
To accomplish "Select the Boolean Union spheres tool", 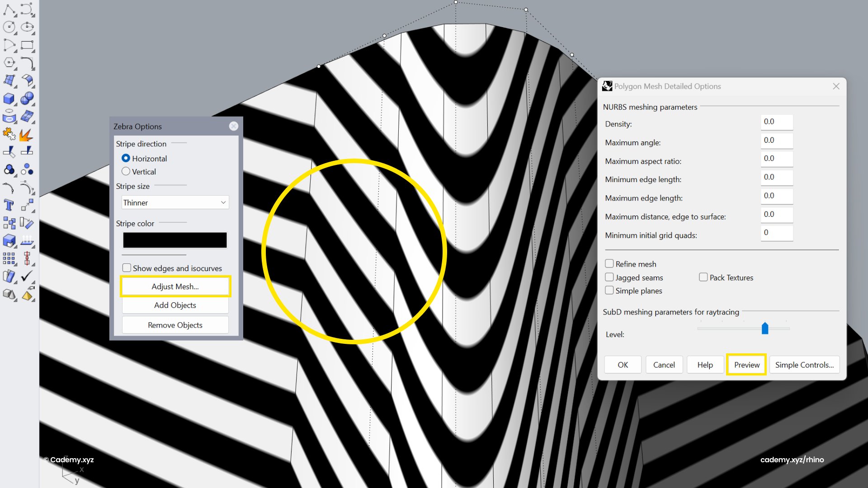I will click(27, 99).
